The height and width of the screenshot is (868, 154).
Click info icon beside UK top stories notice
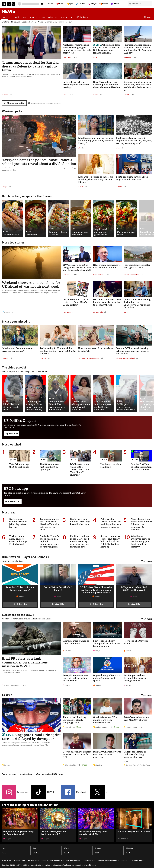(x=29, y=103)
